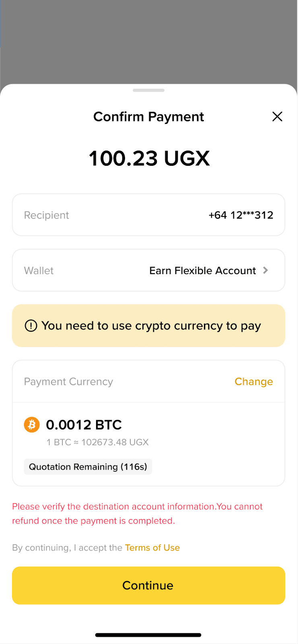Tap the 0.0012 BTC amount
298x644 pixels.
coord(84,425)
